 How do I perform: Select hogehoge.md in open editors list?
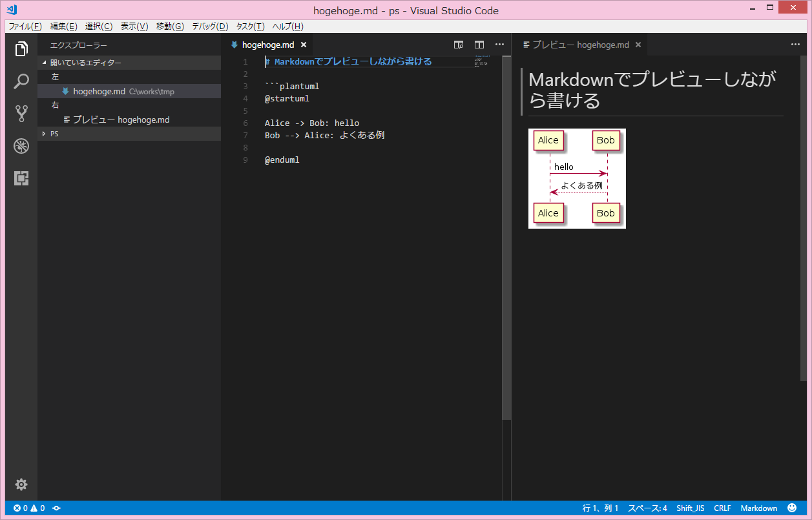pos(129,91)
